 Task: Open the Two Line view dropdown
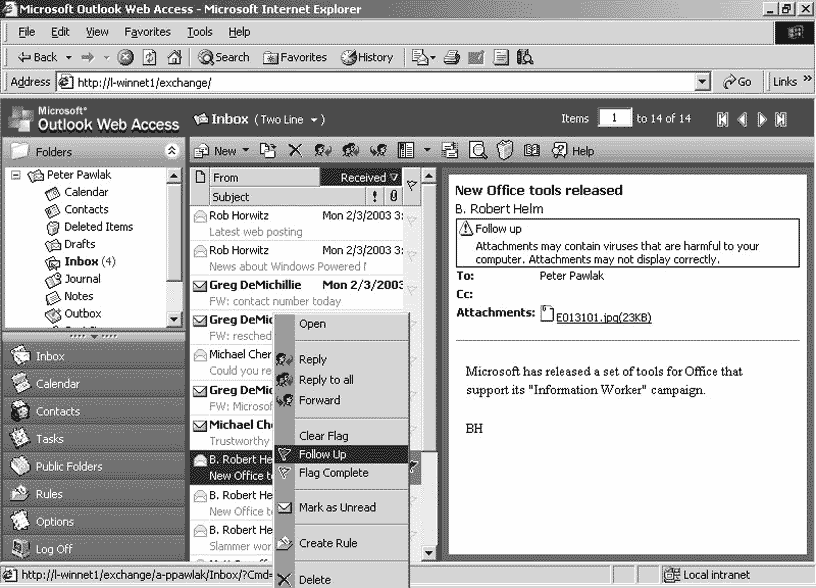[314, 120]
